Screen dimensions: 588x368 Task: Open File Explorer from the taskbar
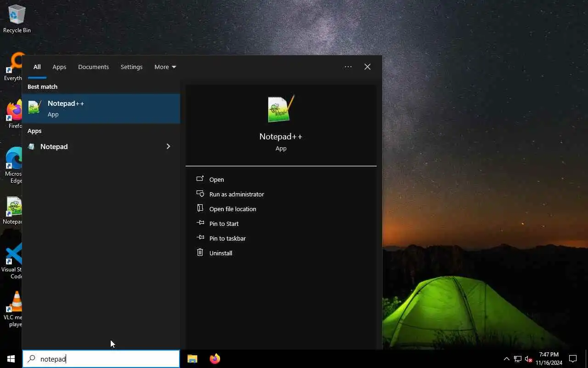192,359
